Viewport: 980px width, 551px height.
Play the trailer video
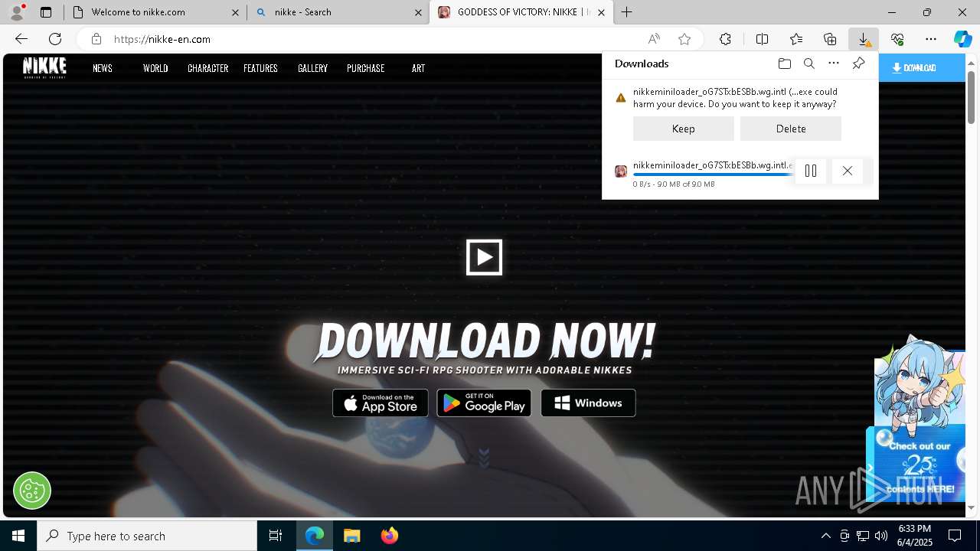coord(484,257)
